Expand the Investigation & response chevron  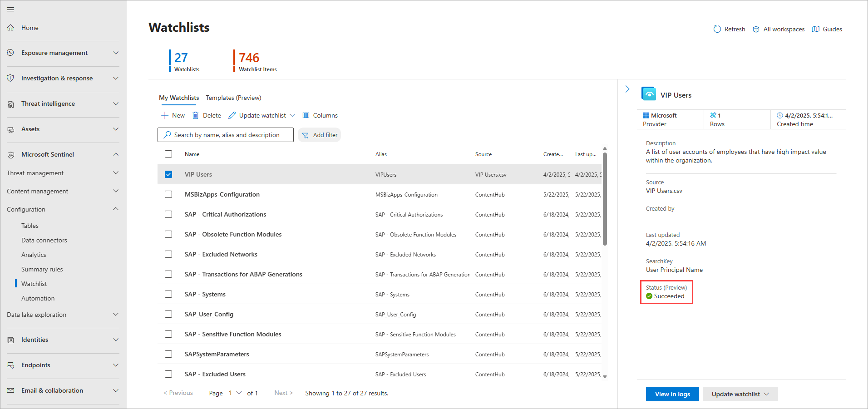point(116,78)
